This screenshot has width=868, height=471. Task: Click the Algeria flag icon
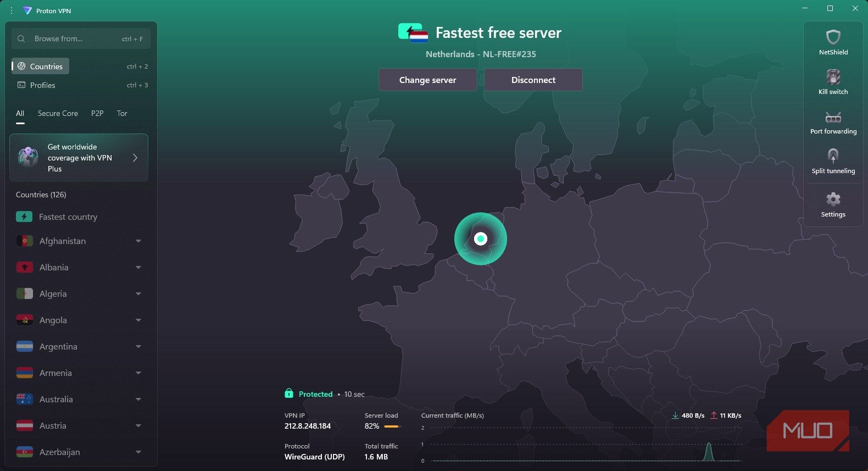click(25, 293)
